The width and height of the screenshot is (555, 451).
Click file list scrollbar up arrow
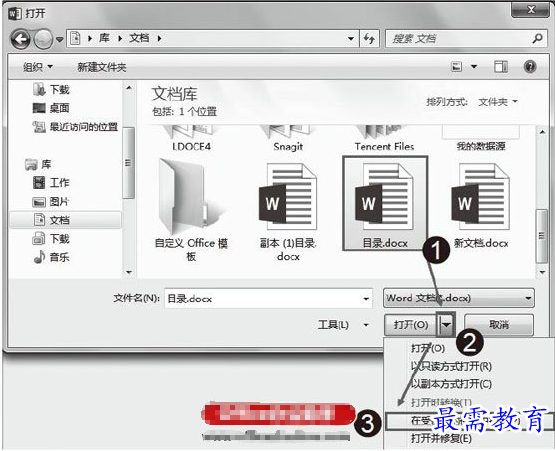(542, 132)
